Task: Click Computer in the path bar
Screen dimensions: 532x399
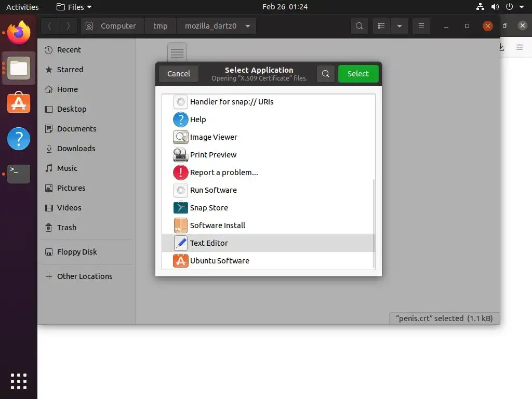Action: click(x=113, y=26)
